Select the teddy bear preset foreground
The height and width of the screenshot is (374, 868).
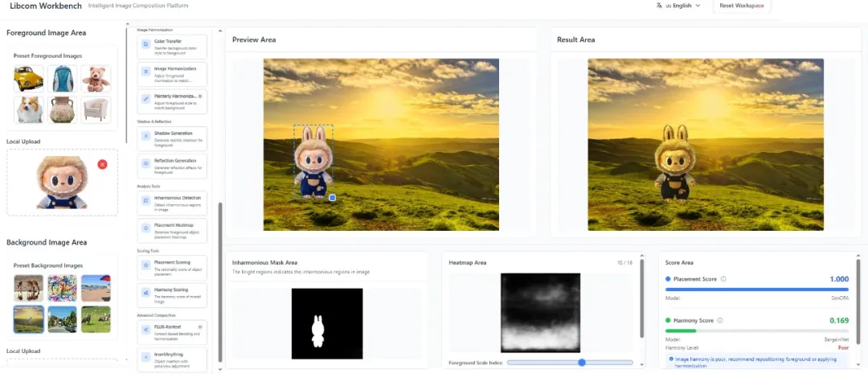(x=96, y=79)
